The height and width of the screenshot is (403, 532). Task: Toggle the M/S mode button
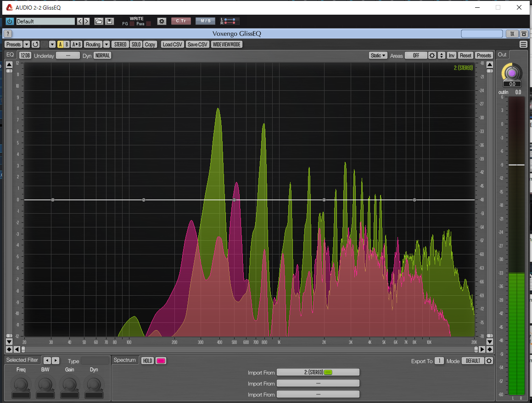[x=205, y=21]
